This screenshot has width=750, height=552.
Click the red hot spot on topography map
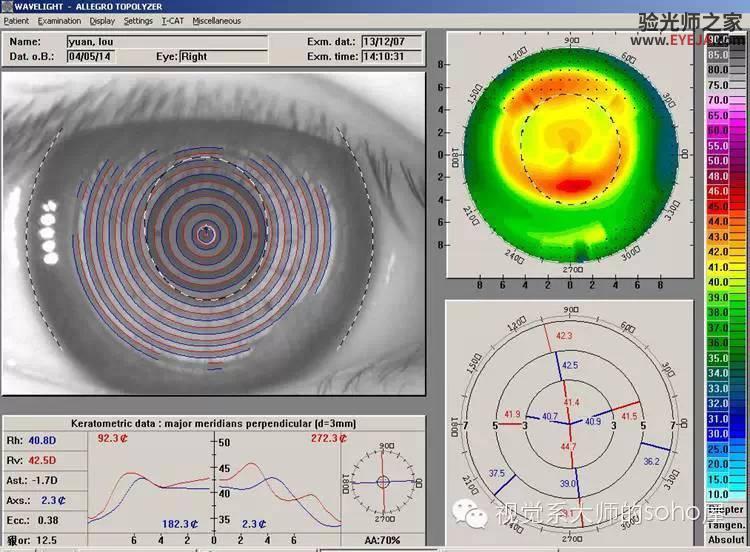(574, 186)
